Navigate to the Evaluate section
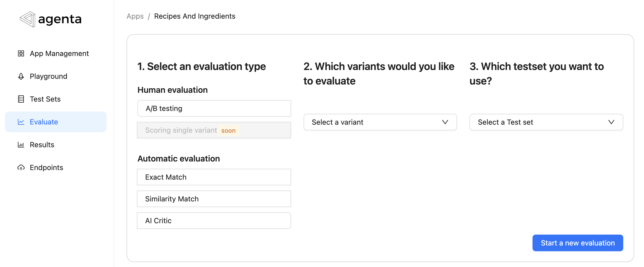644x267 pixels. pos(44,122)
